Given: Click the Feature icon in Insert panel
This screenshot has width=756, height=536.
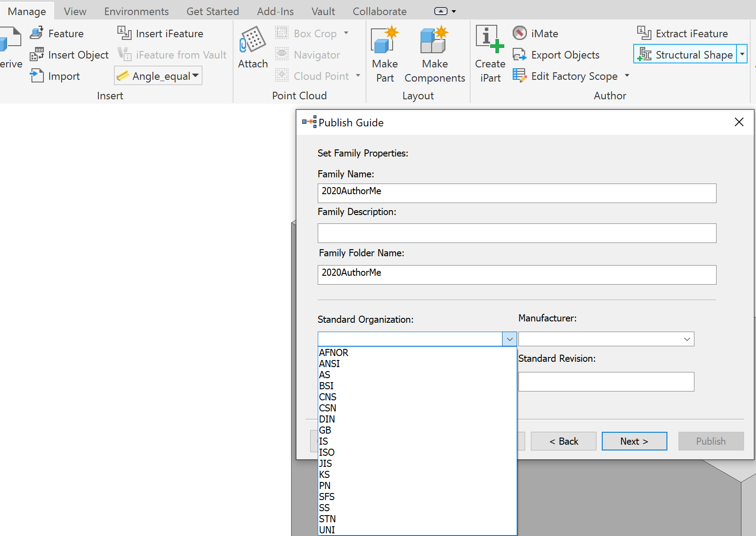Looking at the screenshot, I should click(x=37, y=33).
